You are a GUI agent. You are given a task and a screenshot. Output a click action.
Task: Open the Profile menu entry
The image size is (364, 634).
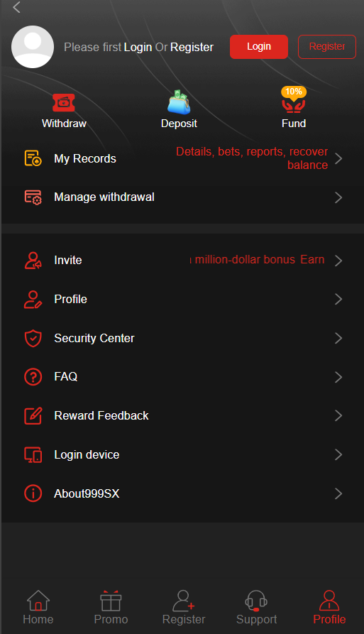(x=182, y=299)
